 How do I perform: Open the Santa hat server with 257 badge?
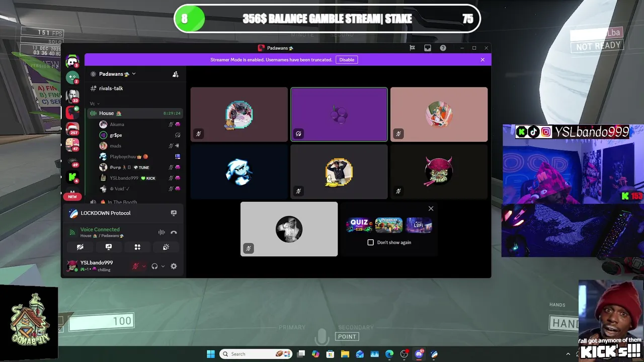point(72,128)
